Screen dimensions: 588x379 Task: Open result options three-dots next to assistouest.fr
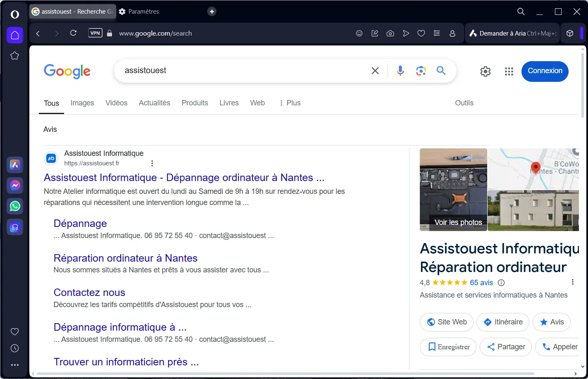(x=152, y=163)
